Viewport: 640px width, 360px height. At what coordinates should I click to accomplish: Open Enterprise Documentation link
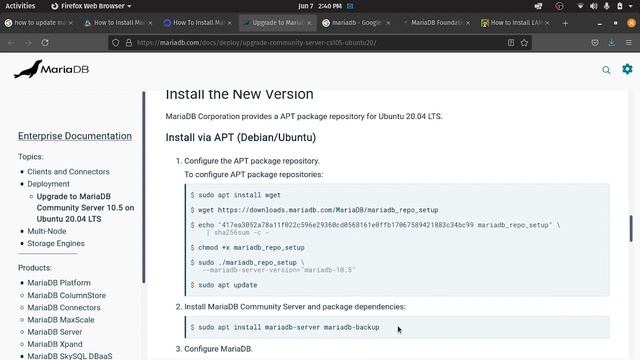[x=75, y=136]
